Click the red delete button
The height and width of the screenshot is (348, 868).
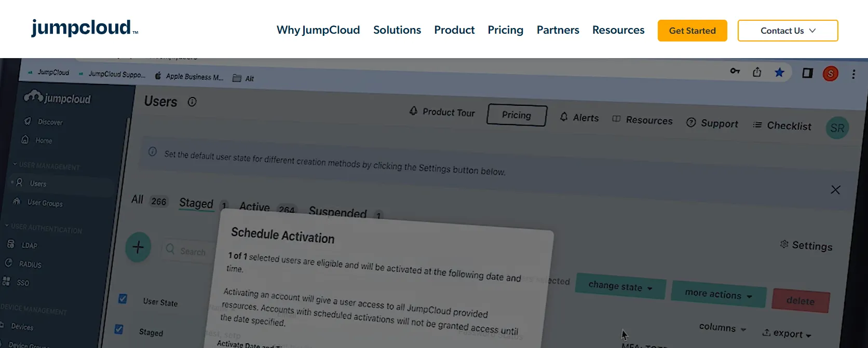[801, 301]
